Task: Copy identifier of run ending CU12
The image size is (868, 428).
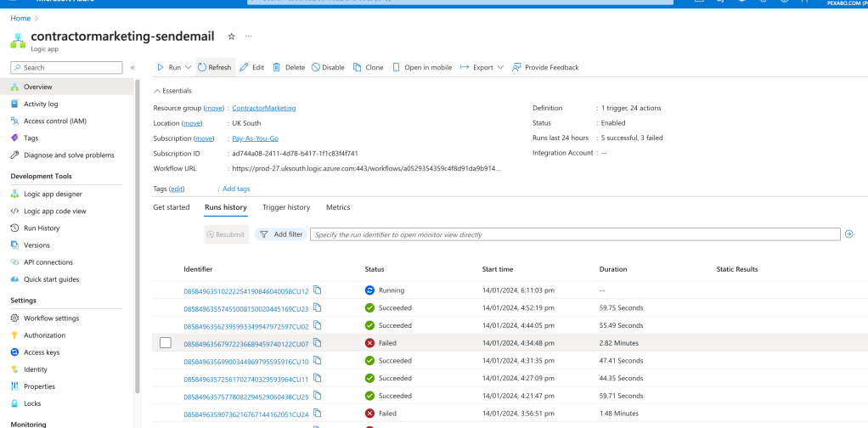Action: pyautogui.click(x=317, y=290)
